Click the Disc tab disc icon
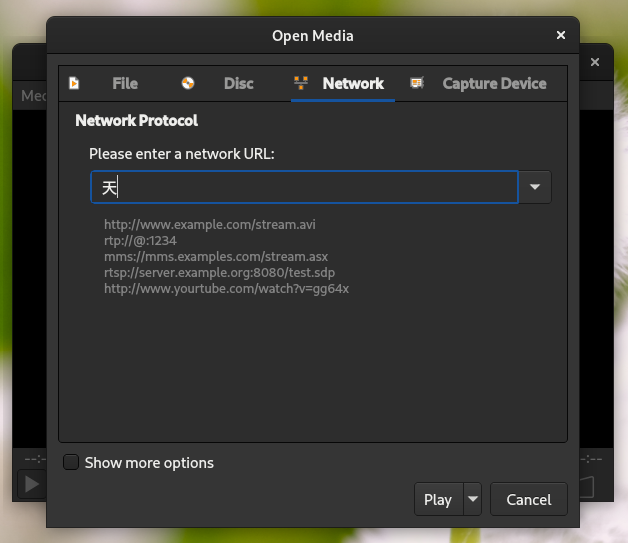This screenshot has width=628, height=543. click(x=188, y=83)
